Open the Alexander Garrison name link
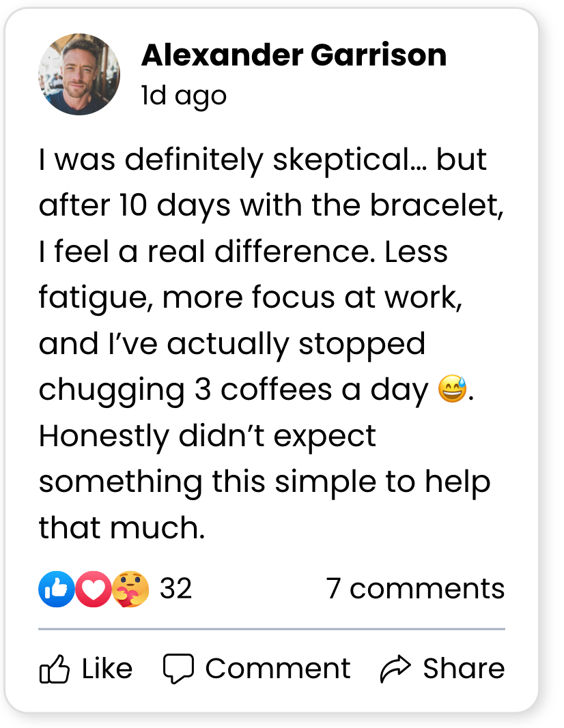The width and height of the screenshot is (564, 728). [294, 55]
